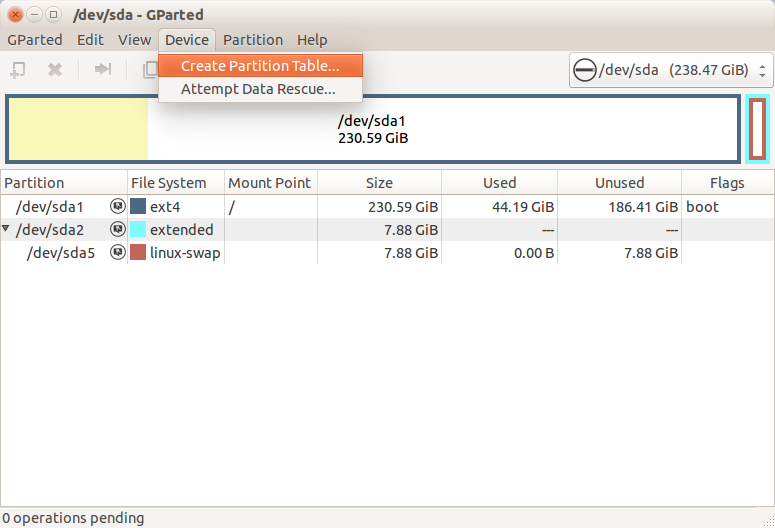Collapse the /dev/sda2 tree row
This screenshot has width=775, height=528.
coord(6,228)
